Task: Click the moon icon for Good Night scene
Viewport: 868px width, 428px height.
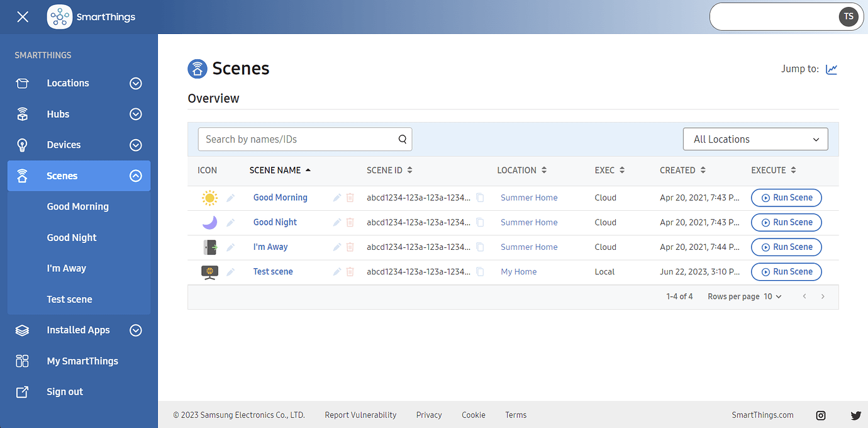Action: click(209, 222)
